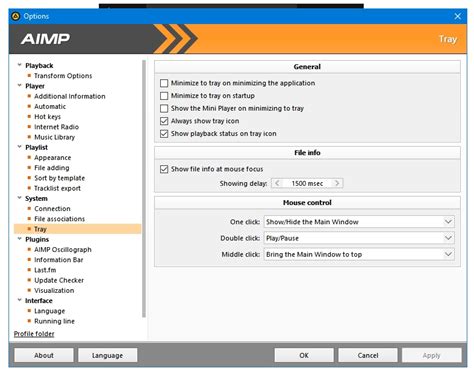
Task: Select the highlighted Tray item
Action: [77, 229]
